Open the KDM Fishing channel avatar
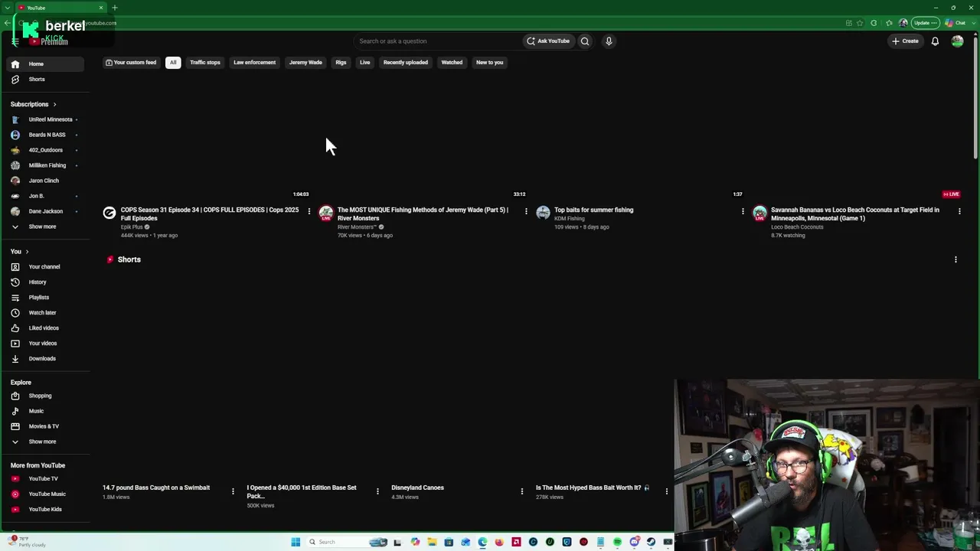Screen dimensions: 980x551 (x=543, y=213)
